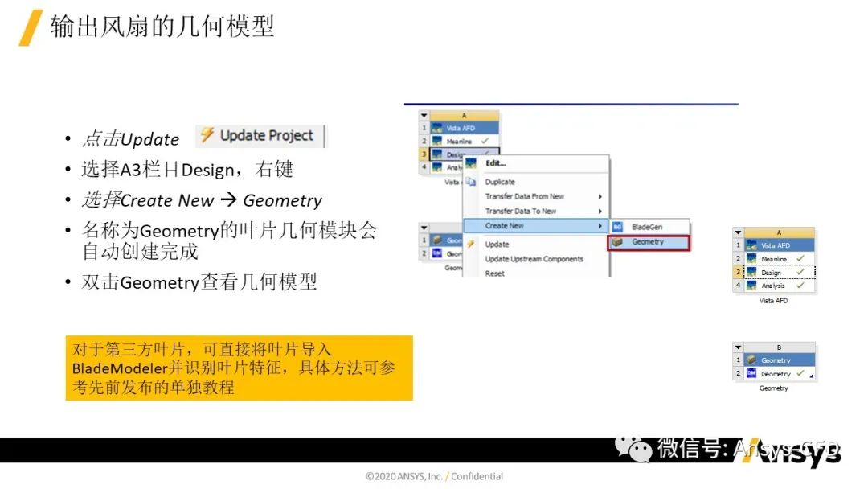Click Meanline checkmark in context-menu screenshot
868x489 pixels.
[485, 142]
